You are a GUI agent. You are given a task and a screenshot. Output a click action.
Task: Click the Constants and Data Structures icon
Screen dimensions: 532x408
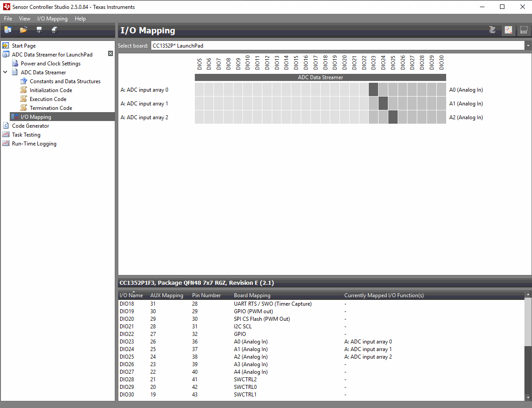(24, 81)
